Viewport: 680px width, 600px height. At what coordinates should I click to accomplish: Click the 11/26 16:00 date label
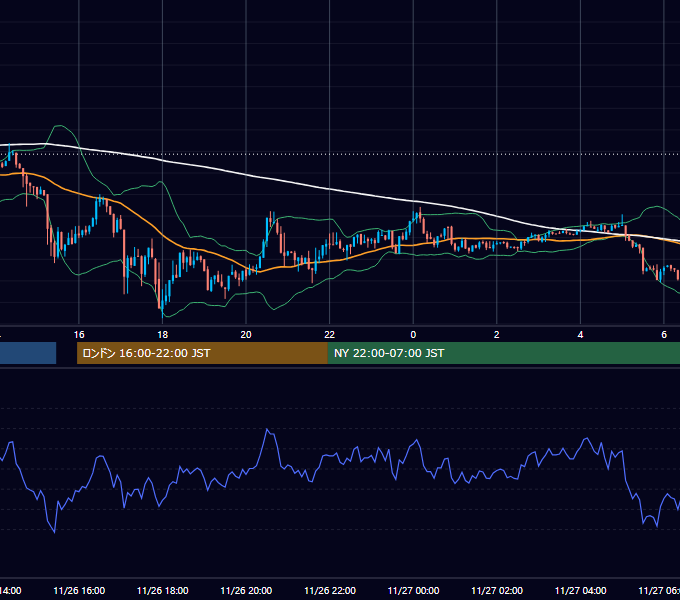[x=79, y=591]
